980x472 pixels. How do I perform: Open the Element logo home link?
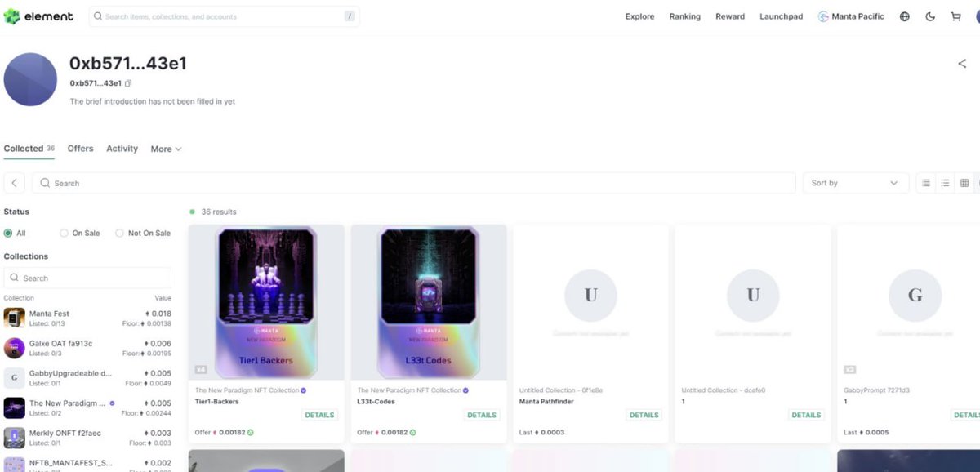point(38,16)
